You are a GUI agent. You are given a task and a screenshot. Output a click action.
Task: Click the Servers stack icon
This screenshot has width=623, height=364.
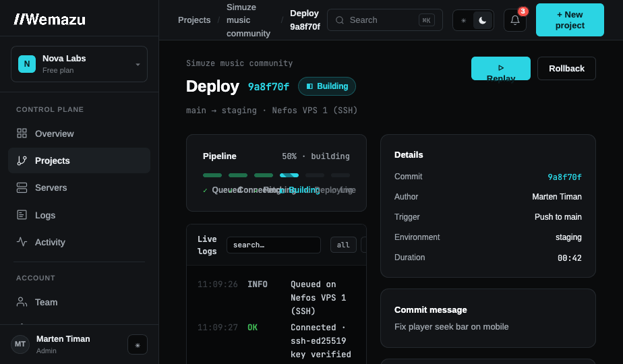coord(22,187)
